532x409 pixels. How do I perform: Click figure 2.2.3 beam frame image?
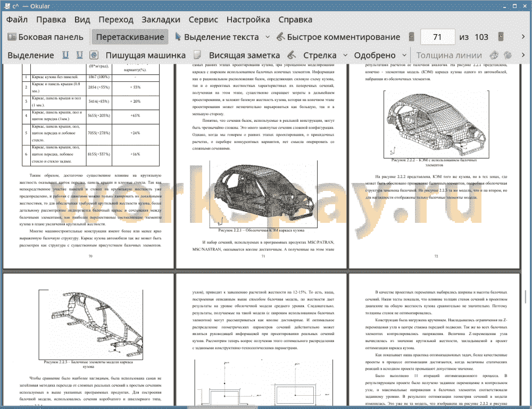point(90,324)
